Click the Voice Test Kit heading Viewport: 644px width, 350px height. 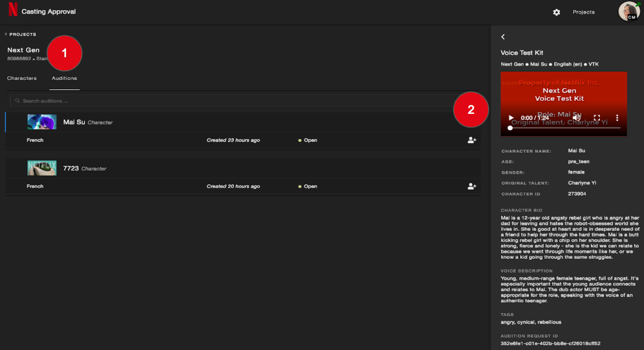[522, 52]
